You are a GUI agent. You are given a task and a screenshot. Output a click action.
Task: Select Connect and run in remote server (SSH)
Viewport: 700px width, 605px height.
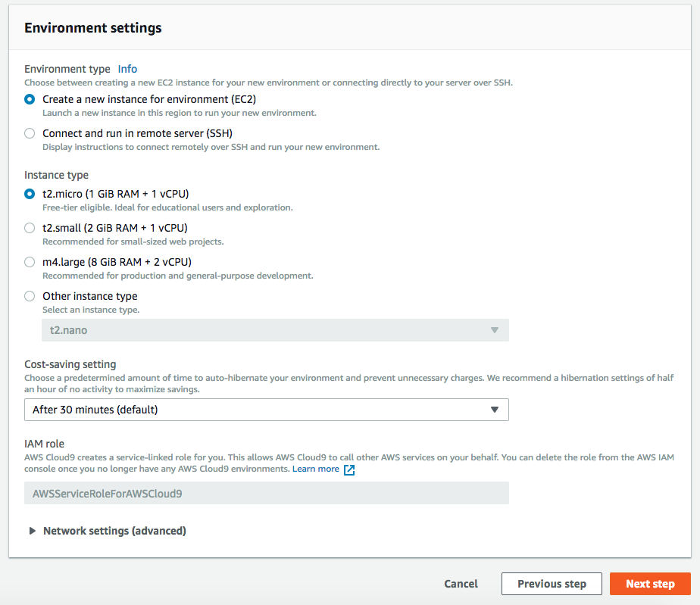click(30, 133)
